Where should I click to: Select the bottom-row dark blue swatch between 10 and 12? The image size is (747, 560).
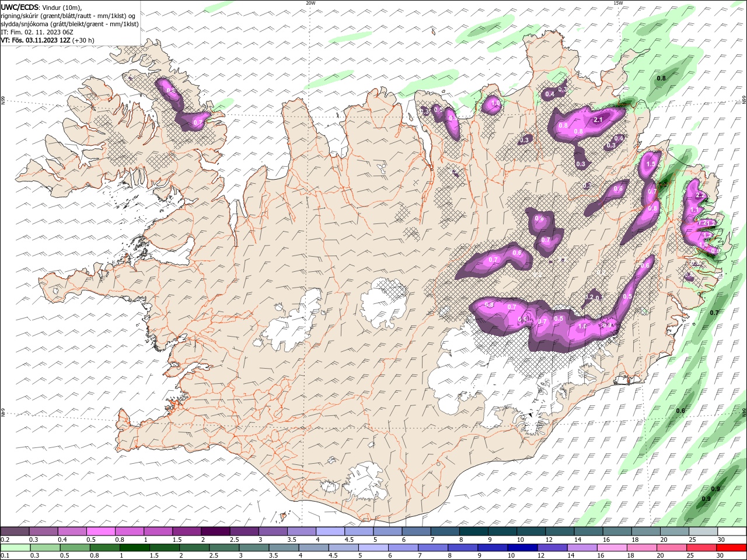tap(522, 548)
